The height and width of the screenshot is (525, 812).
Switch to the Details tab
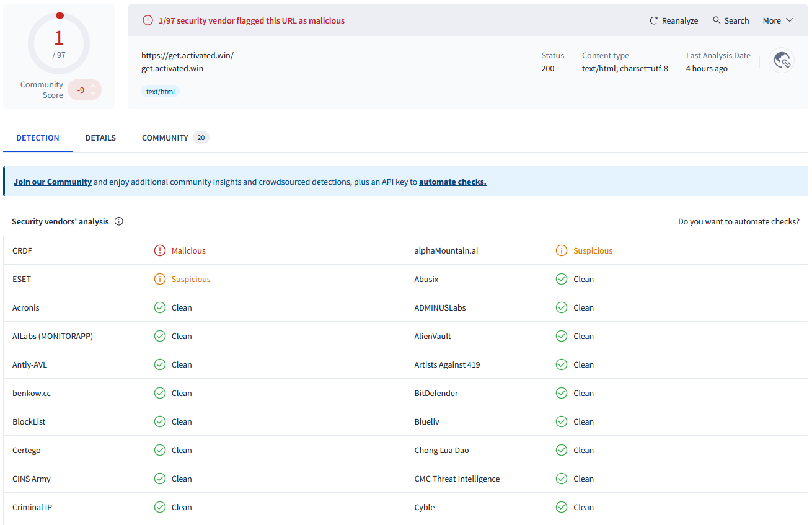[100, 138]
